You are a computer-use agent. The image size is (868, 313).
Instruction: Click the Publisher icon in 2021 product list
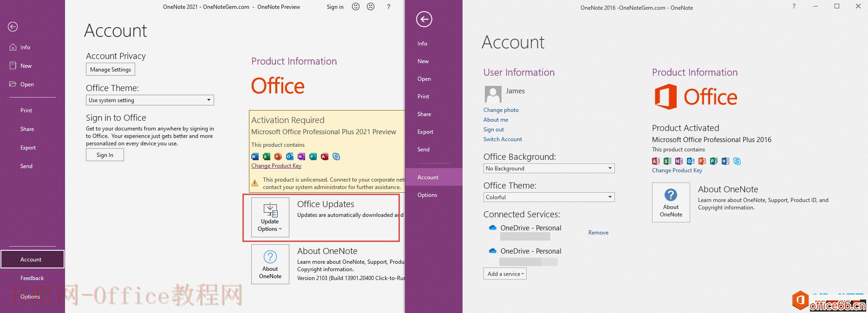coord(313,156)
